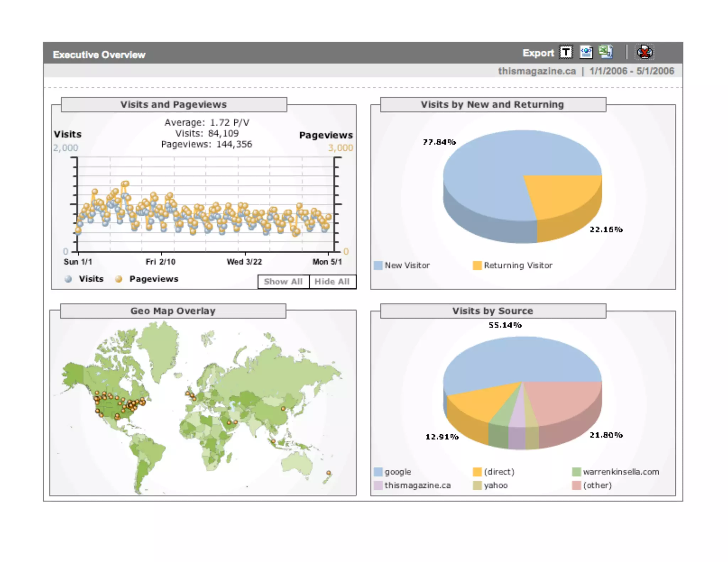
Task: Export report as tab-separated text
Action: tap(566, 52)
